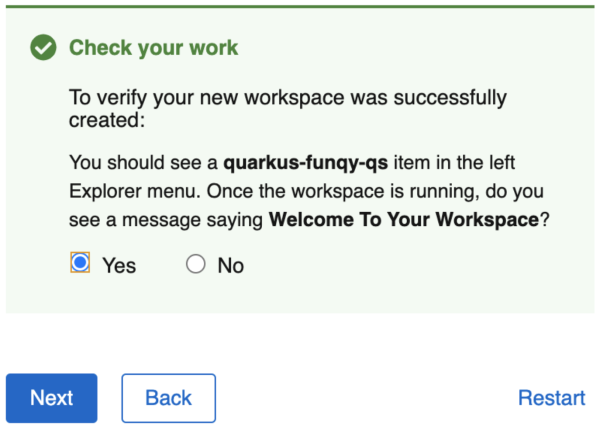Click the bold "Welcome To Your Workspace" text

(404, 219)
